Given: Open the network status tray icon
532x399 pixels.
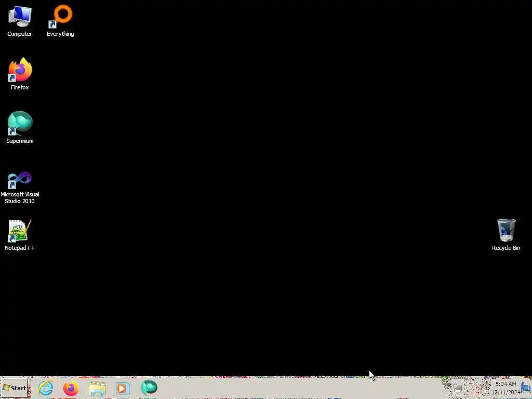Looking at the screenshot, I should [458, 388].
